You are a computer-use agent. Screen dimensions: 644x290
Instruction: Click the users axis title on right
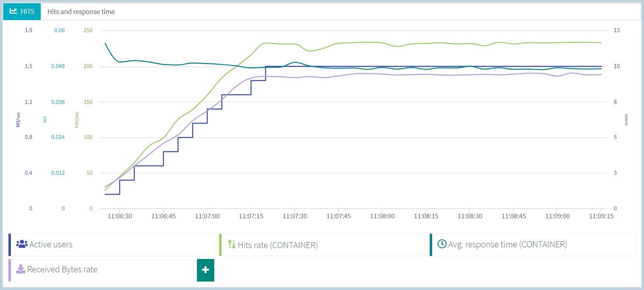click(626, 120)
